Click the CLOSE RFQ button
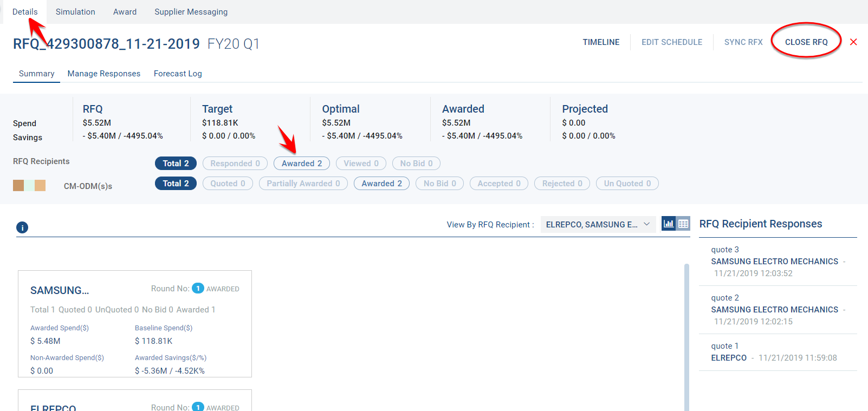 [806, 42]
